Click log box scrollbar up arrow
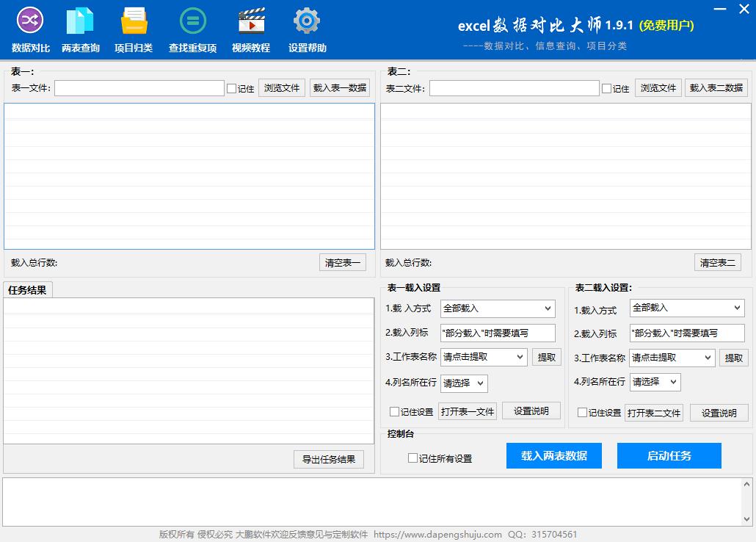 click(746, 484)
